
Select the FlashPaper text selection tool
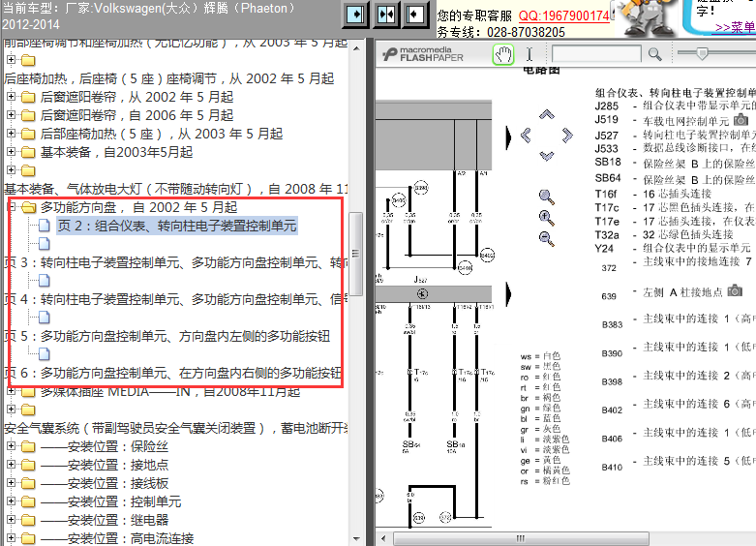click(529, 54)
